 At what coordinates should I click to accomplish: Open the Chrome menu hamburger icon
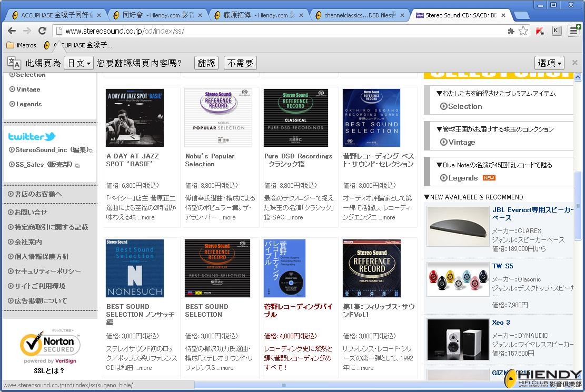tap(574, 31)
